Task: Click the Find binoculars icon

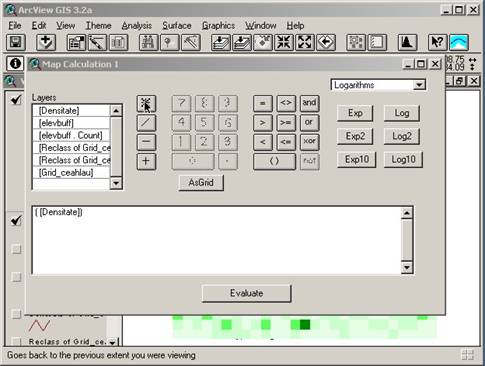Action: coord(148,43)
